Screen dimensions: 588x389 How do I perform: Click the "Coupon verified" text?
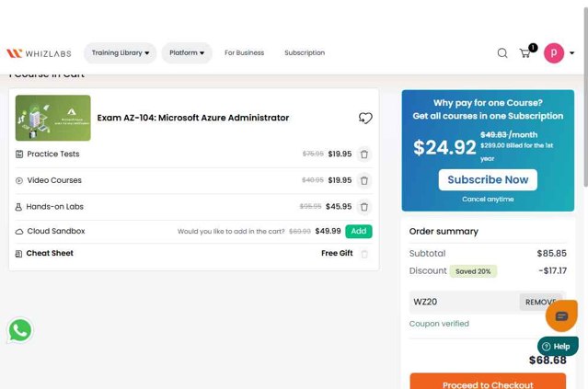click(x=439, y=324)
